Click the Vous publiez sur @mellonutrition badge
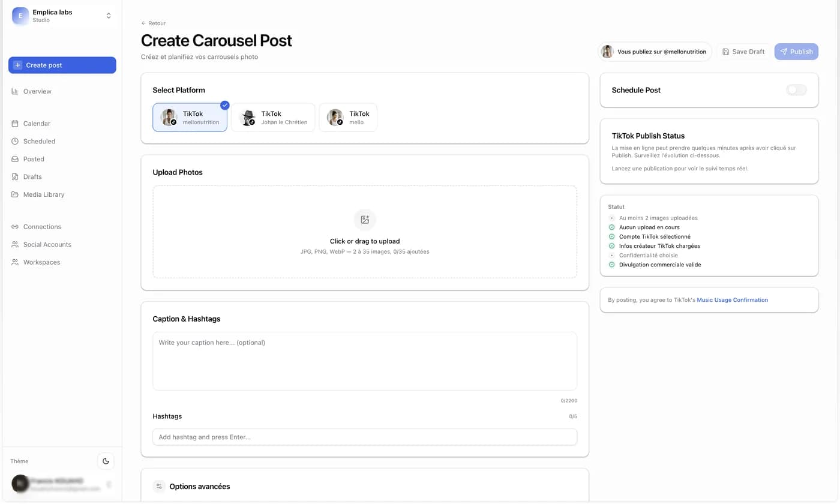Image resolution: width=840 pixels, height=504 pixels. pyautogui.click(x=655, y=52)
